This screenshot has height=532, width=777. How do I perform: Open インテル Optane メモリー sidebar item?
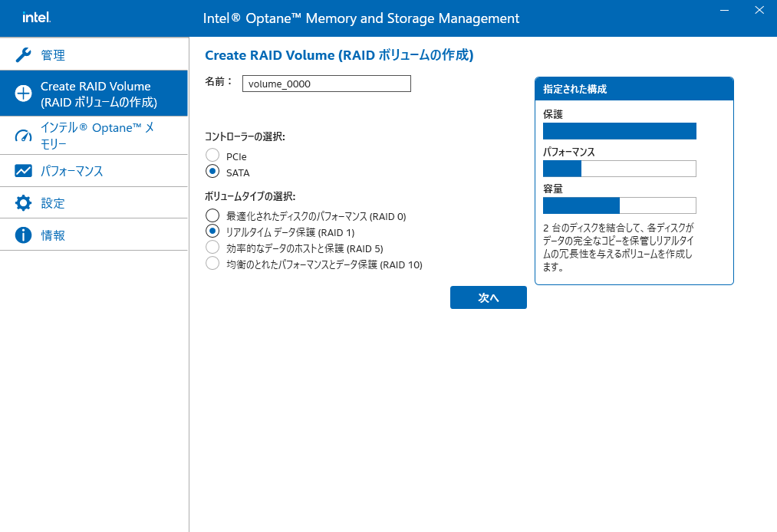(x=94, y=135)
